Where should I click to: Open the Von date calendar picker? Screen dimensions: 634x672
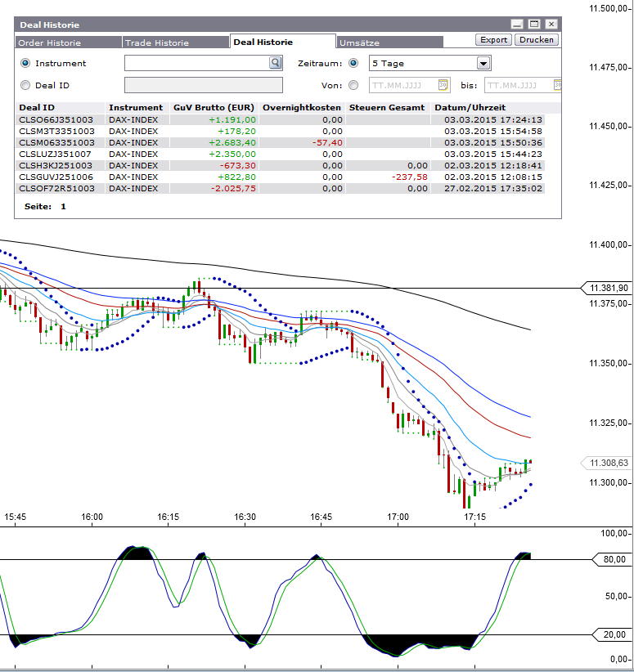point(443,85)
